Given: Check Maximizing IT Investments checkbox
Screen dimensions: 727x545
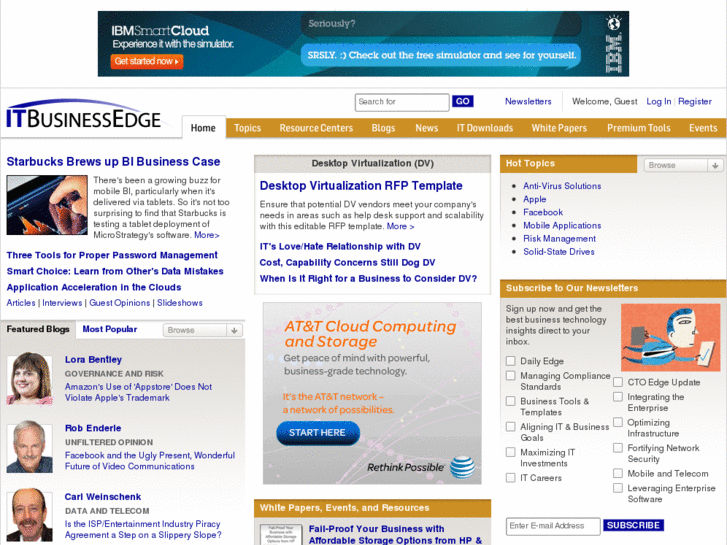Looking at the screenshot, I should [510, 452].
